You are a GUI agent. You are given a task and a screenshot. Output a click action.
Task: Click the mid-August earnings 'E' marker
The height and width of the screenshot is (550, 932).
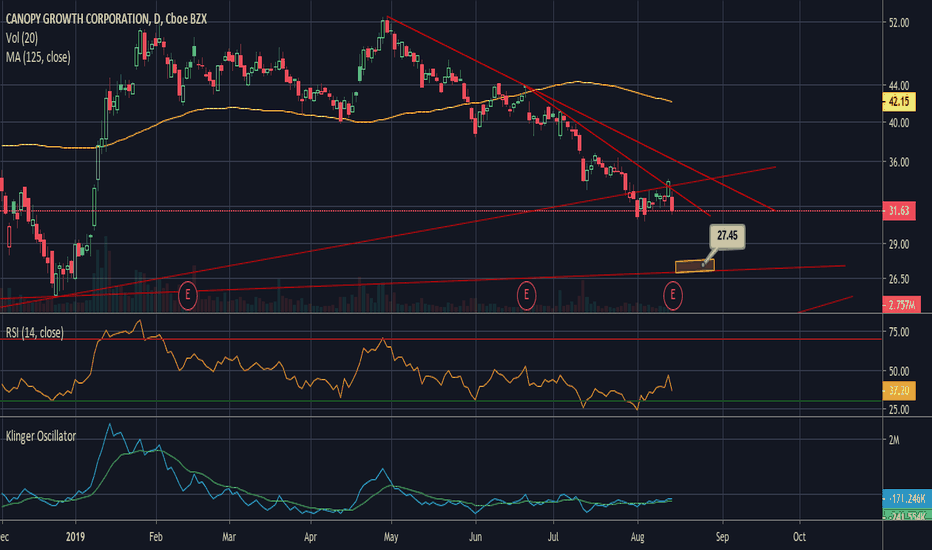click(673, 296)
